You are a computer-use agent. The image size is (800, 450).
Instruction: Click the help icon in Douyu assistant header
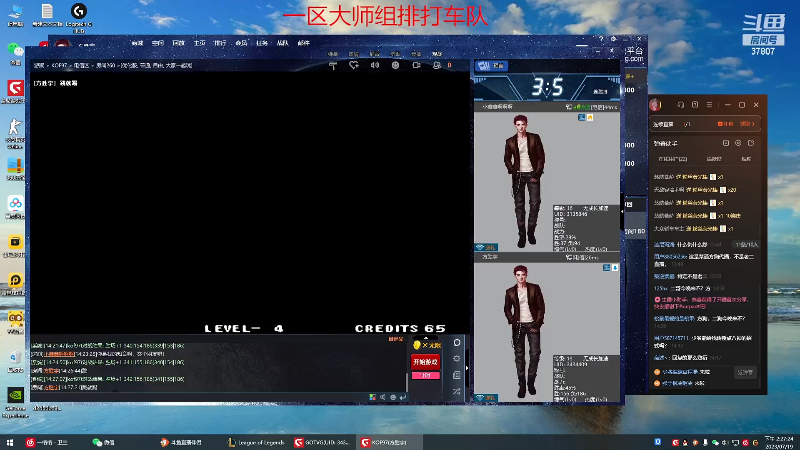click(695, 105)
